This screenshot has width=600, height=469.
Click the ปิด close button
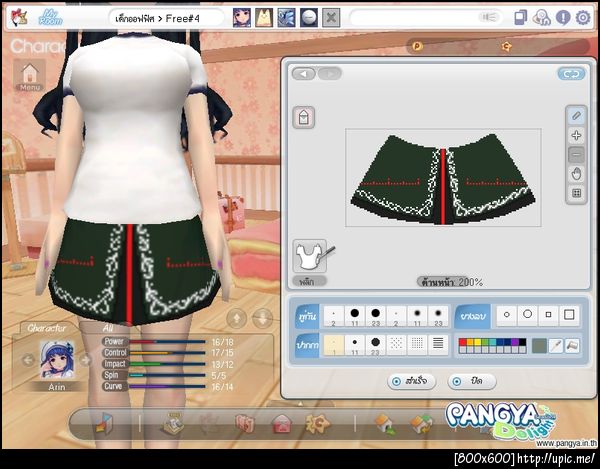tap(471, 381)
